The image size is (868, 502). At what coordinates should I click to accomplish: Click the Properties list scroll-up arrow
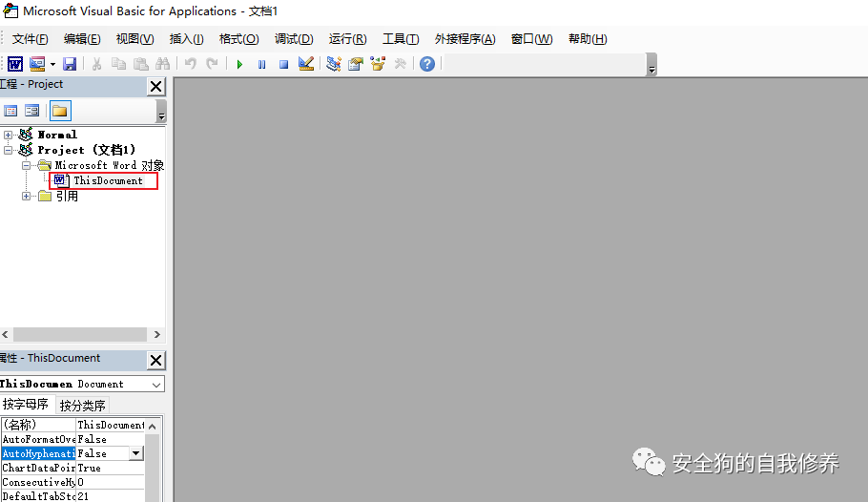[153, 426]
